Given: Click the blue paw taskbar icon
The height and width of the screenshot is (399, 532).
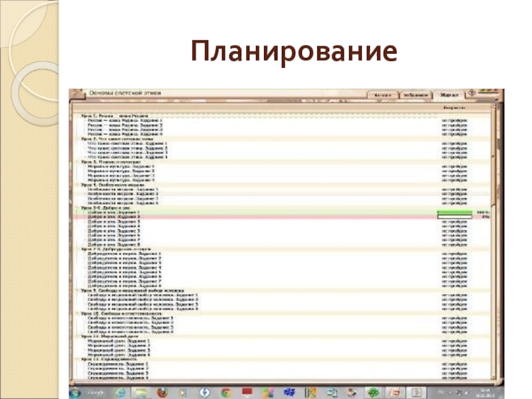Looking at the screenshot, I should (289, 392).
